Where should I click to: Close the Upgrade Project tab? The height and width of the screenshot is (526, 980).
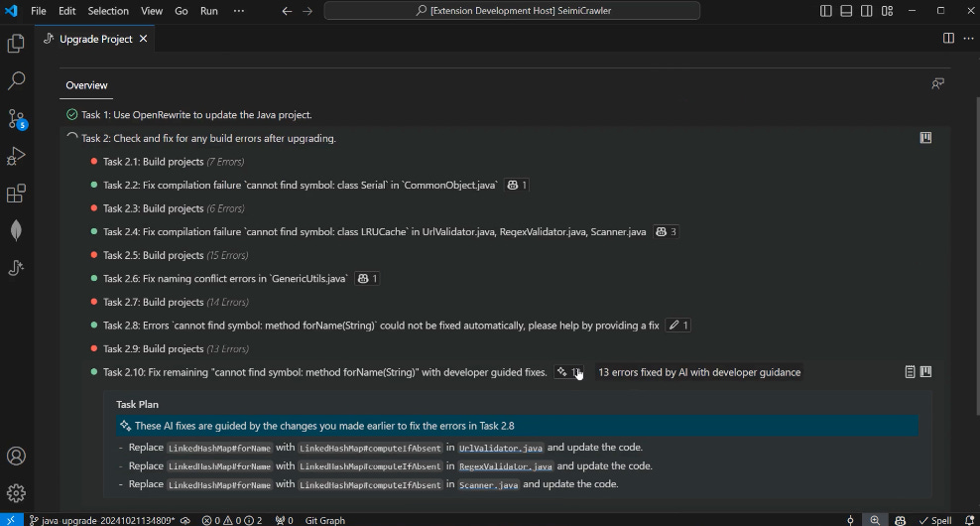pos(143,39)
